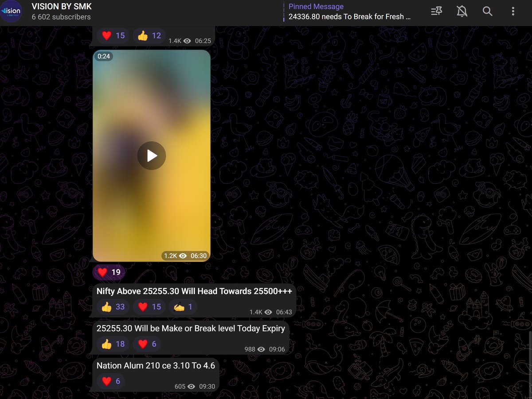Image resolution: width=532 pixels, height=399 pixels.
Task: Toggle heart reaction showing 15 at top
Action: click(113, 35)
